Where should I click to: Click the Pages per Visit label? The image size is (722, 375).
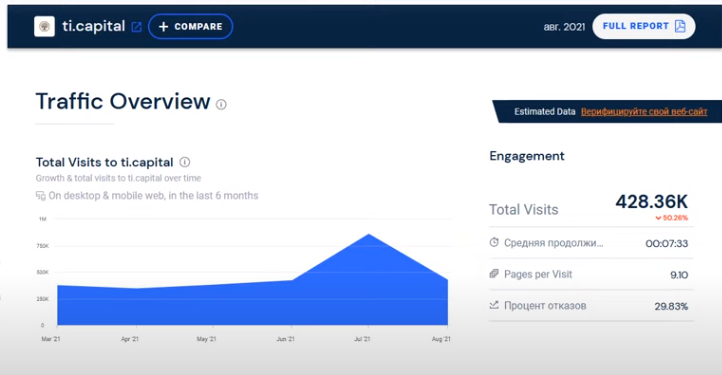point(538,275)
